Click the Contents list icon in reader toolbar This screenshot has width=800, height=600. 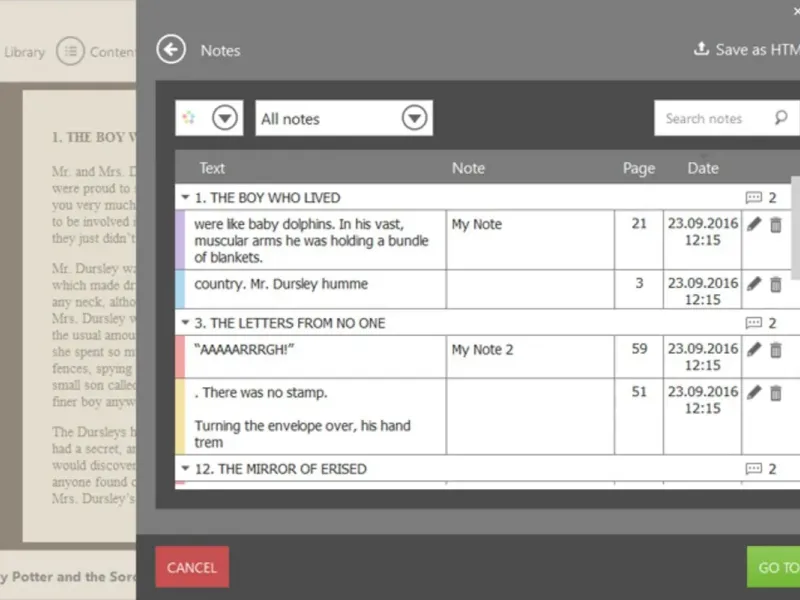(x=70, y=51)
